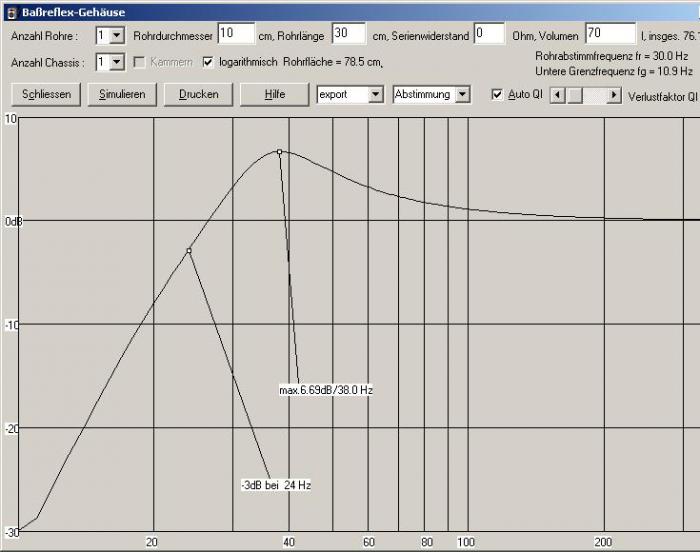Click the Verlustfaktor Ql slider left arrow
This screenshot has height=552, width=700.
[x=557, y=94]
